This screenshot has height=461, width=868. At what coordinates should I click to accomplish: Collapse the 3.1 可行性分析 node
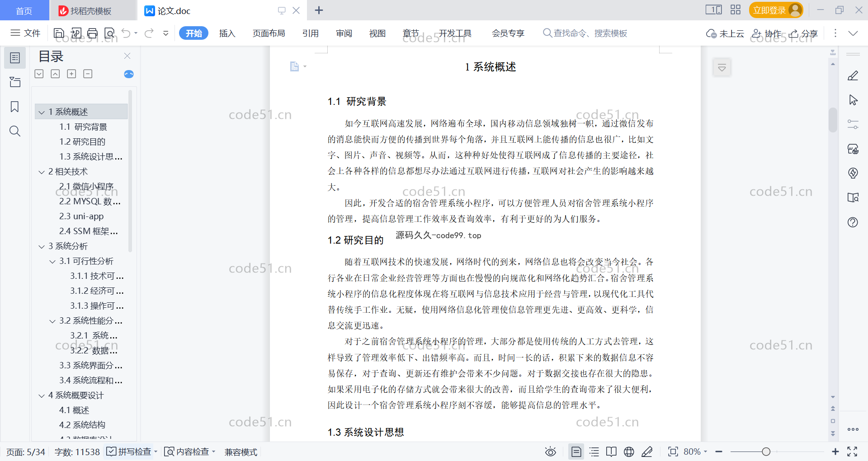tap(52, 262)
